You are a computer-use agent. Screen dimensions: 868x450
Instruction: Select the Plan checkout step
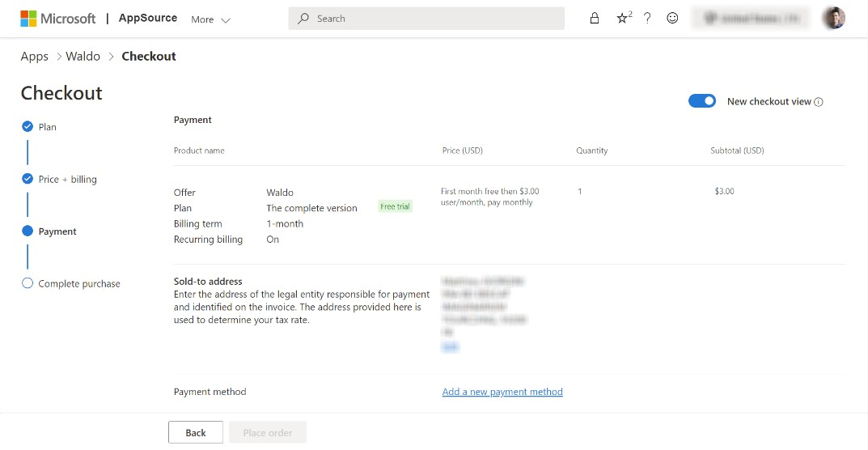click(47, 127)
